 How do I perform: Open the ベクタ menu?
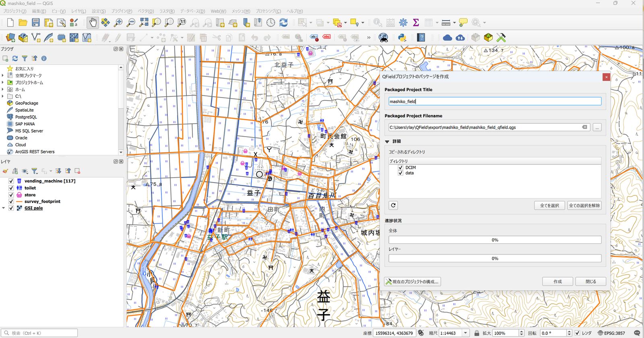pyautogui.click(x=146, y=11)
